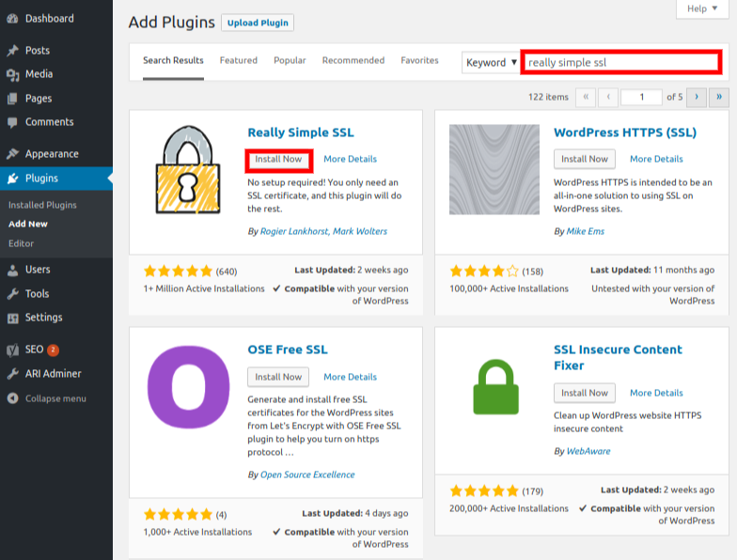
Task: Click '200,000+ Active Installations' text
Action: click(x=510, y=508)
